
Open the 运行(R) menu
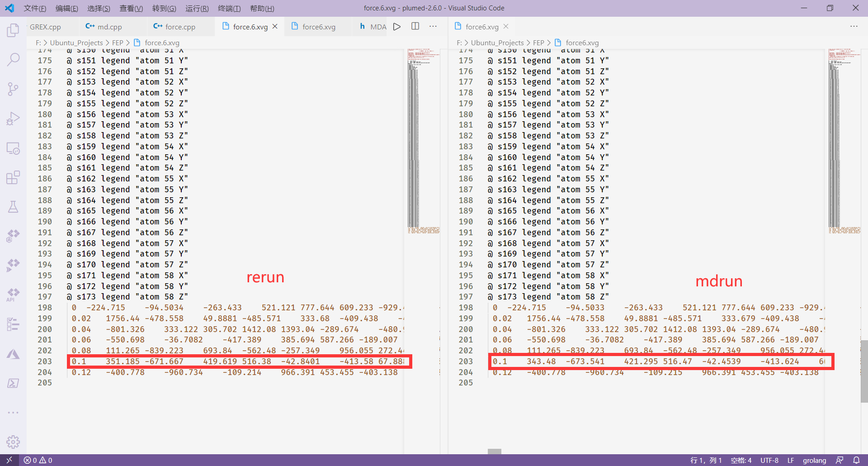click(197, 8)
